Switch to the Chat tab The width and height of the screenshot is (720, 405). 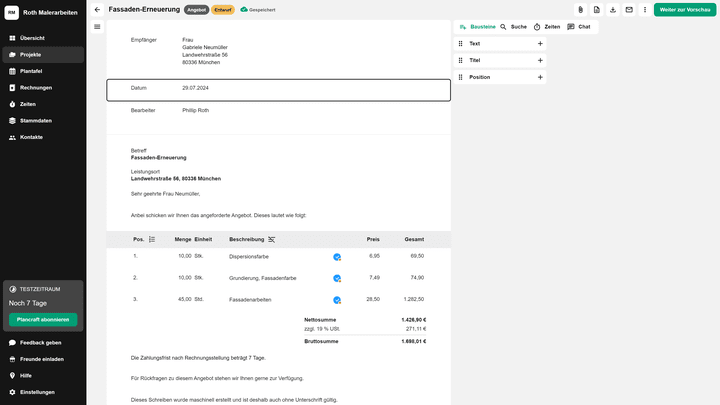point(578,27)
